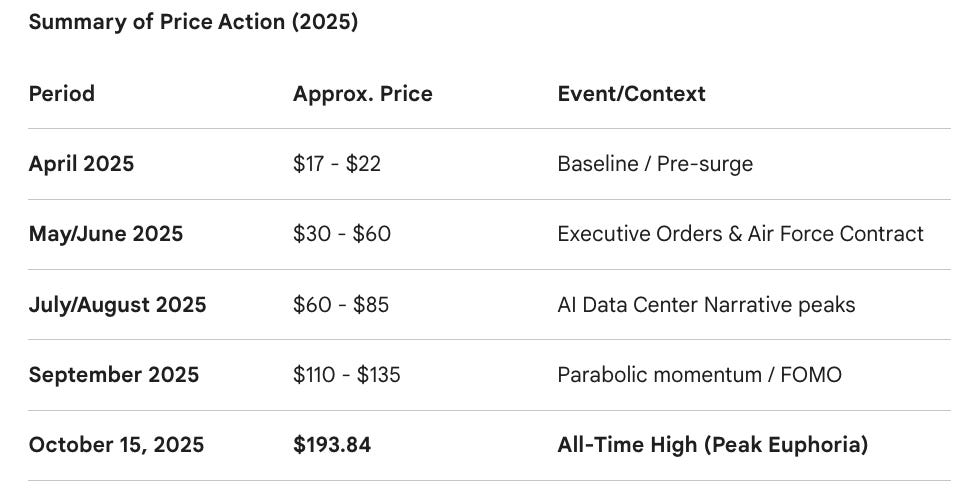Select "Executive Orders & Air Force Contract" text
This screenshot has height=492, width=958.
740,234
